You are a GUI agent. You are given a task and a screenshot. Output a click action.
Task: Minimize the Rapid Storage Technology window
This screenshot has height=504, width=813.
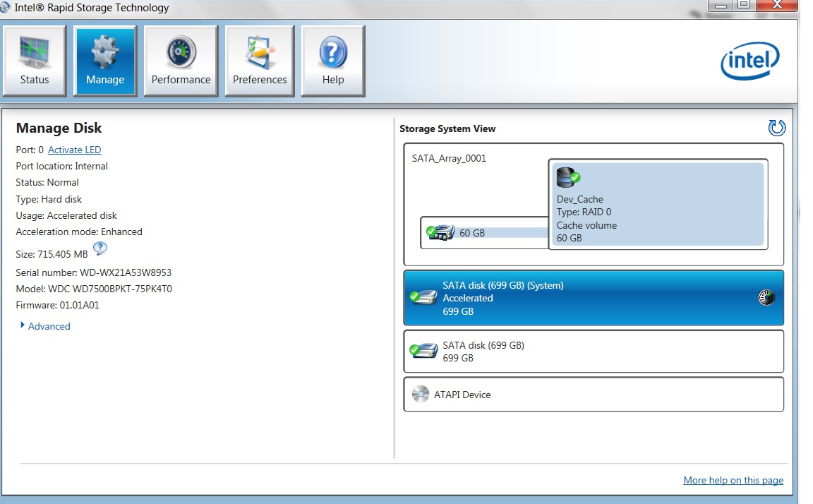(720, 5)
